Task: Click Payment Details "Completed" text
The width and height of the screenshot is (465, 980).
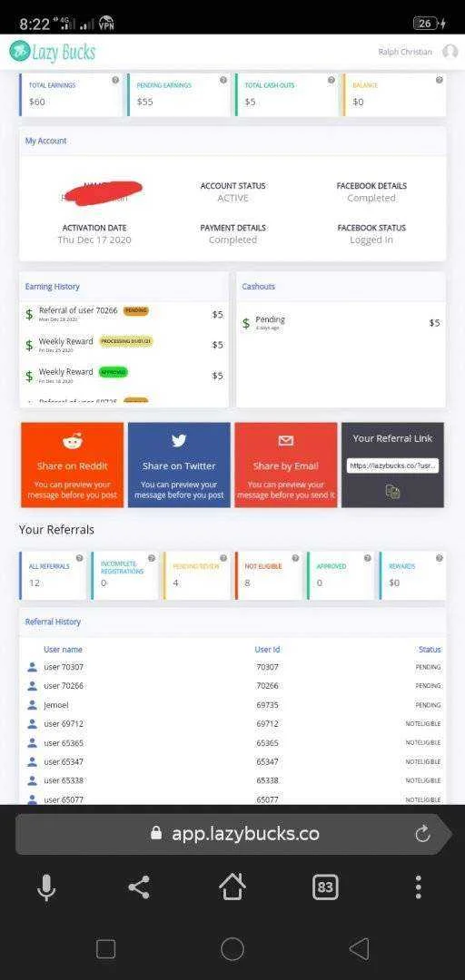Action: [x=232, y=240]
